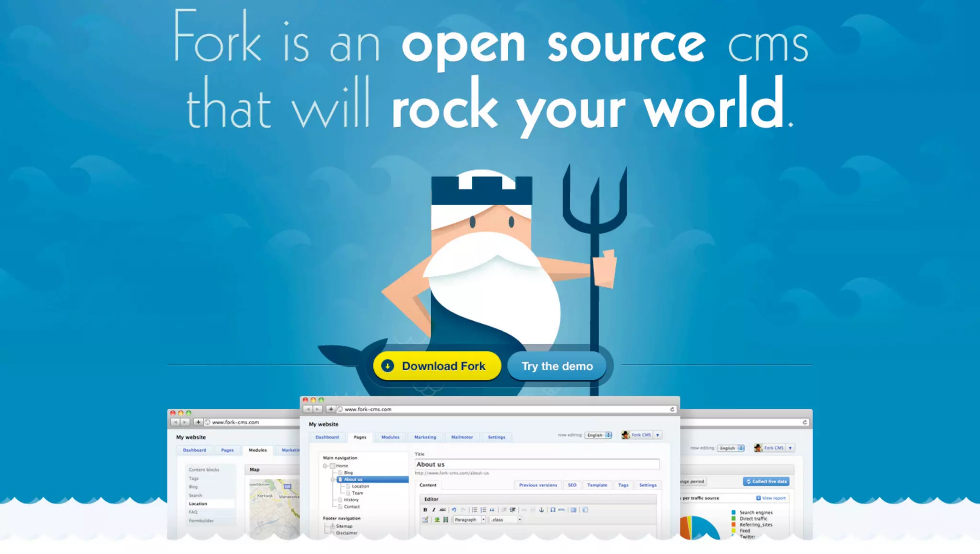This screenshot has height=554, width=980.
Task: Insert a bulleted list in the editor
Action: coord(474,510)
